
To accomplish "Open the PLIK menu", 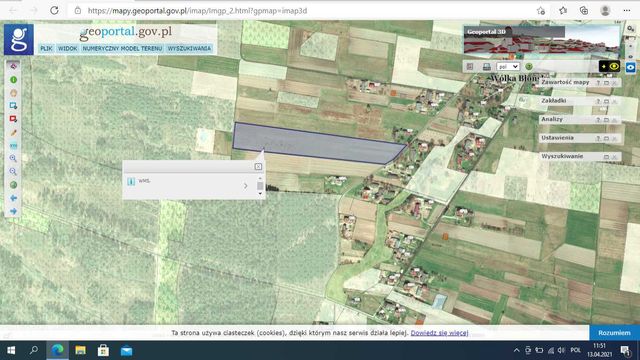I will [46, 48].
